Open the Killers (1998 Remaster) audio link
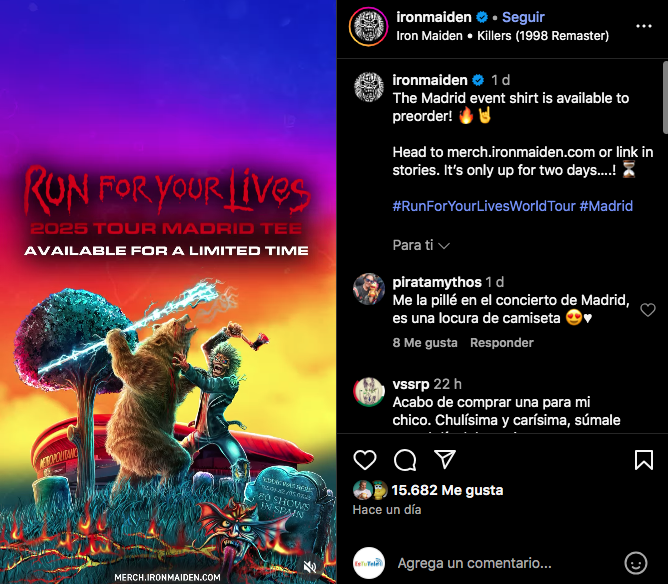Viewport: 668px width, 584px height. pyautogui.click(x=543, y=36)
